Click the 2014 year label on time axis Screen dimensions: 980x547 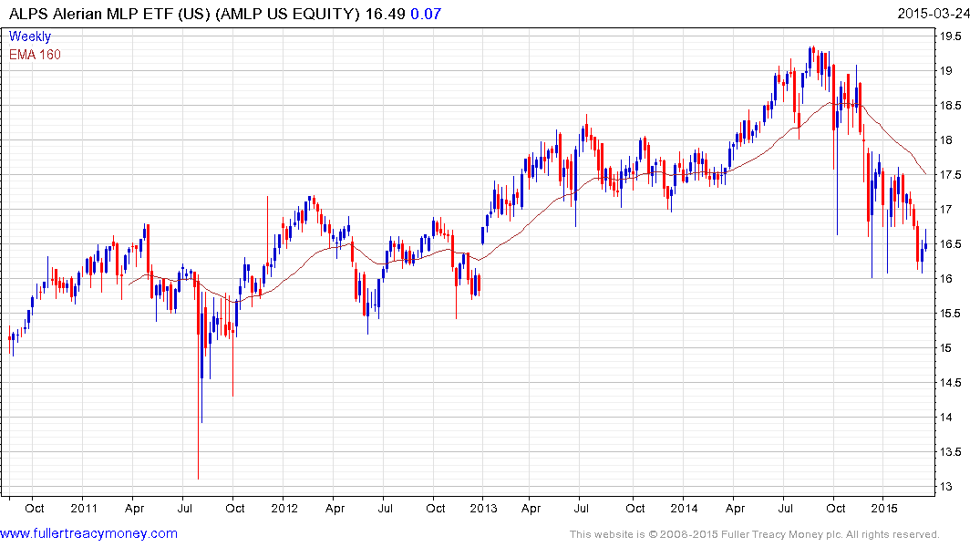point(684,508)
